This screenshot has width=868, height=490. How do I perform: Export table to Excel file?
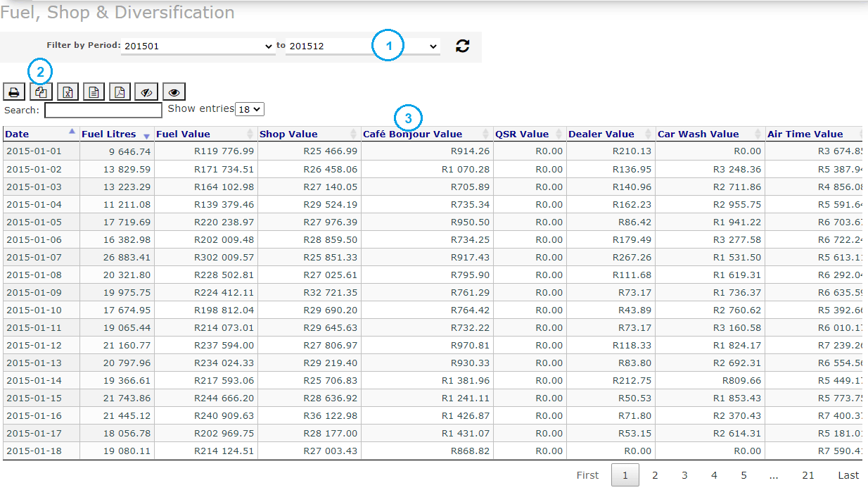pyautogui.click(x=68, y=92)
